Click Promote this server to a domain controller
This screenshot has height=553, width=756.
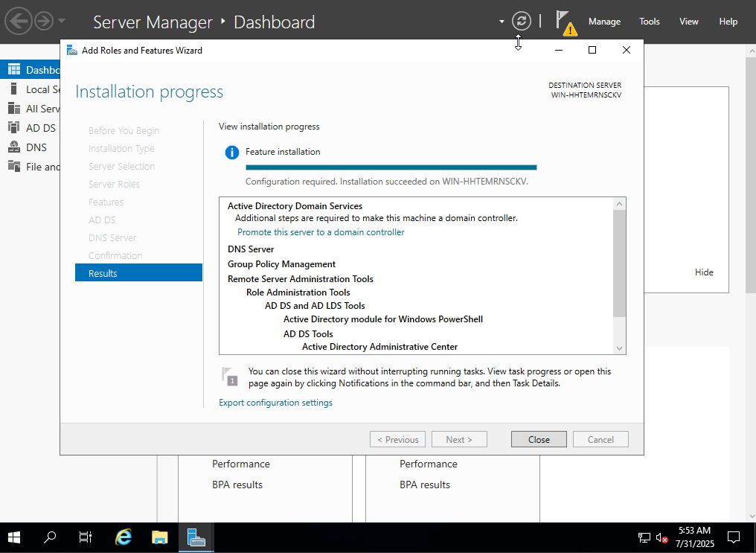click(x=321, y=232)
